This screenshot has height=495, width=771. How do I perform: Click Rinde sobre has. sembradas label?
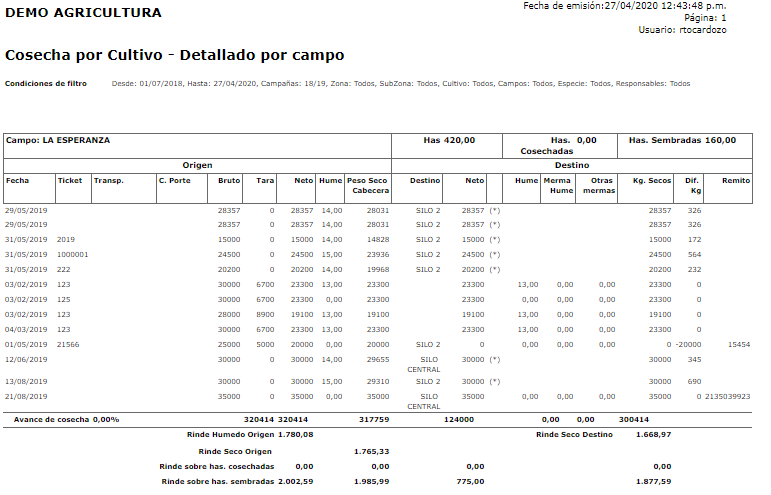click(218, 482)
